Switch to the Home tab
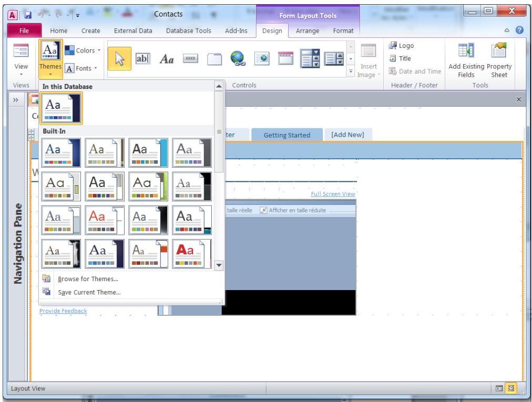 (59, 30)
